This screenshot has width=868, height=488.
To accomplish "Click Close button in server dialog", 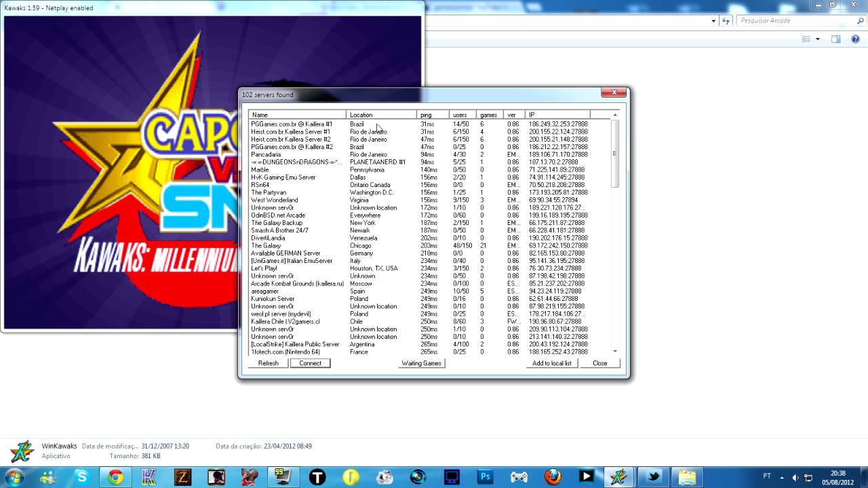I will pos(600,363).
